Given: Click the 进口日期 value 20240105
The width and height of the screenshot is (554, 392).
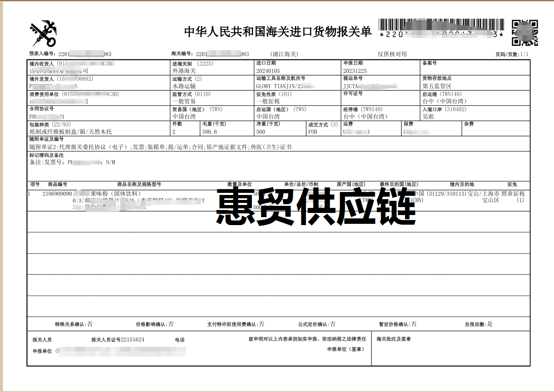Looking at the screenshot, I should coord(268,71).
